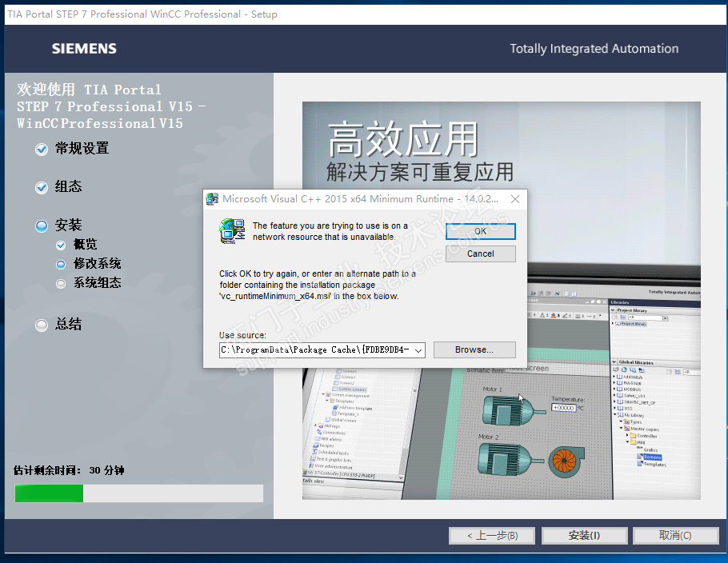The image size is (728, 563).
Task: Click the 安装 step label
Action: pyautogui.click(x=68, y=225)
